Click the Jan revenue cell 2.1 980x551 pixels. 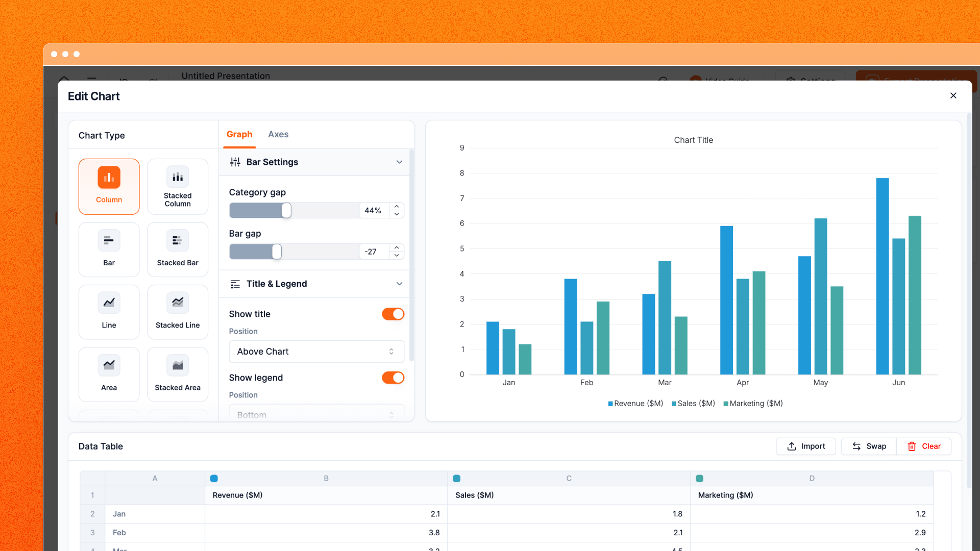pos(326,514)
